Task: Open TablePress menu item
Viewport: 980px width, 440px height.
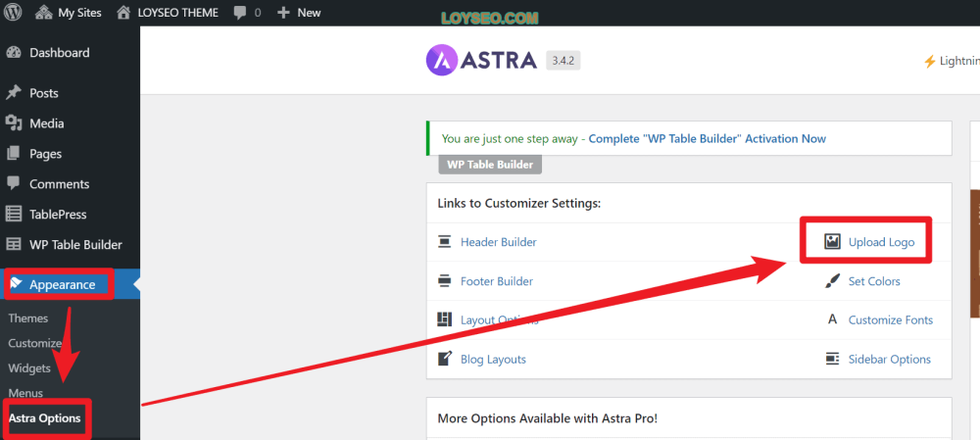Action: (x=58, y=215)
